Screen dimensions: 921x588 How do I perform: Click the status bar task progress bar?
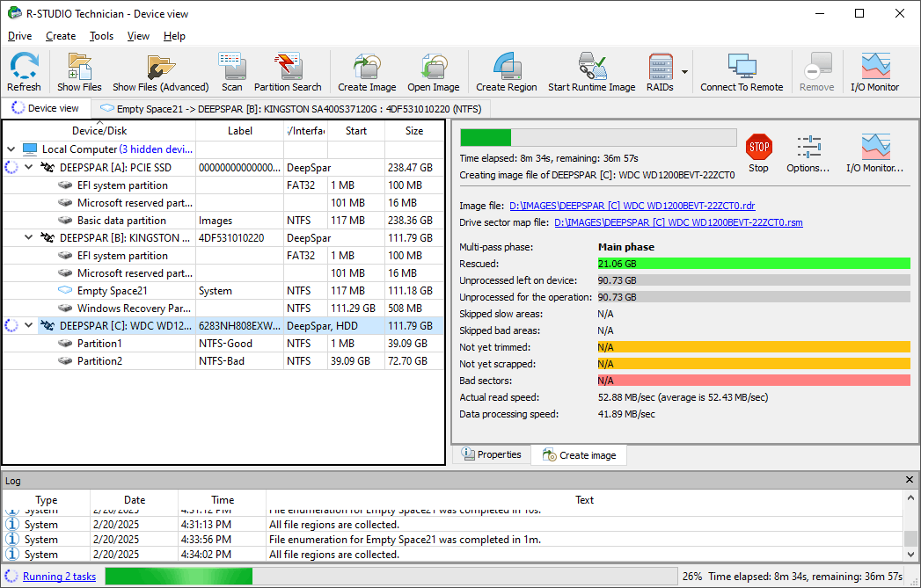[x=391, y=577]
